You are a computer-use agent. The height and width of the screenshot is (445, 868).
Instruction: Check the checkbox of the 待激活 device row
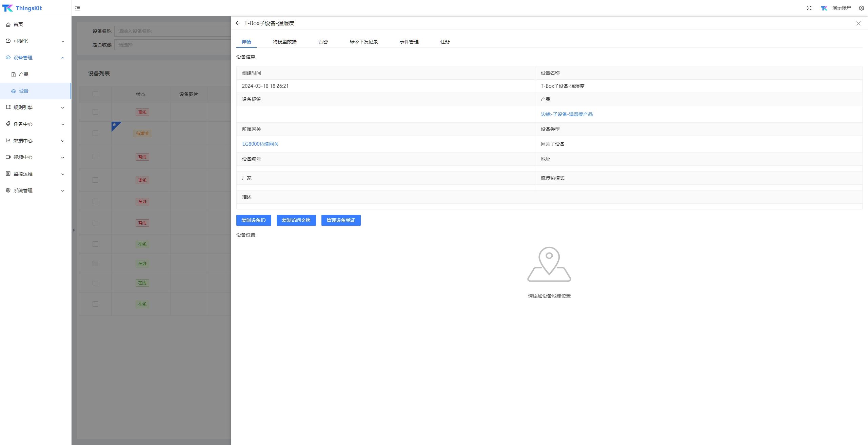coord(95,133)
